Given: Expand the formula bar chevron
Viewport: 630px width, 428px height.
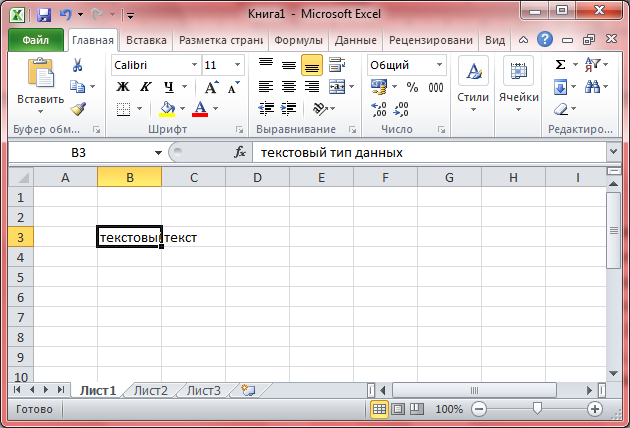Looking at the screenshot, I should (614, 152).
